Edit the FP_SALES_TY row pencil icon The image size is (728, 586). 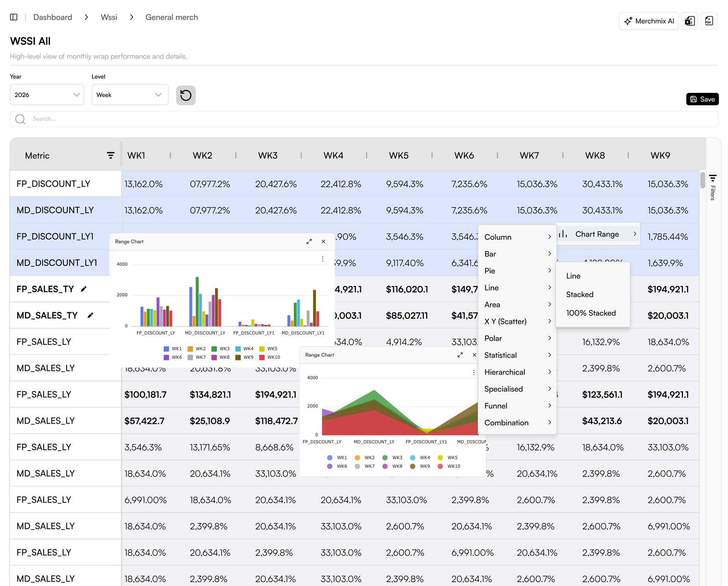[x=84, y=289]
